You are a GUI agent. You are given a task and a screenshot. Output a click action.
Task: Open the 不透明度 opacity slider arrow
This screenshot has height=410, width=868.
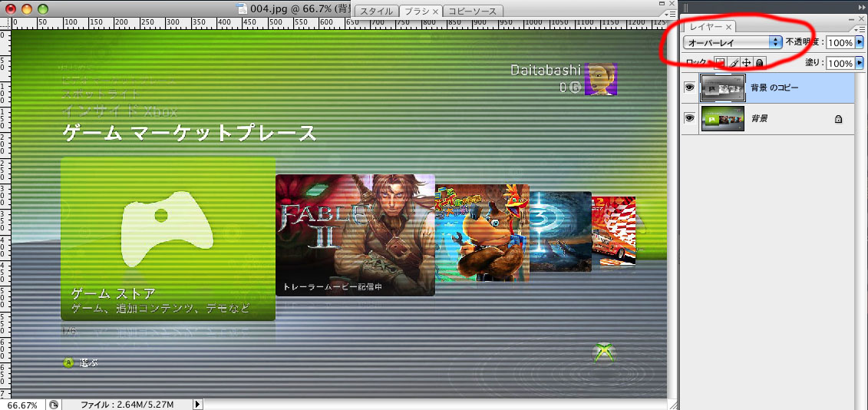click(x=860, y=42)
